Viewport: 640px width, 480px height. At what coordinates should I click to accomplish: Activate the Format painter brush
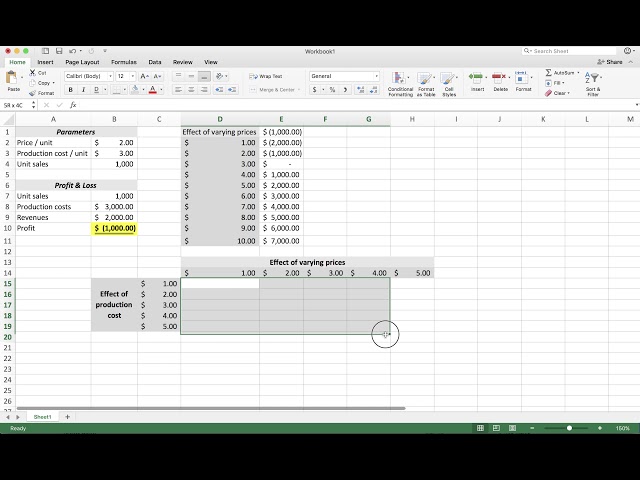(33, 93)
